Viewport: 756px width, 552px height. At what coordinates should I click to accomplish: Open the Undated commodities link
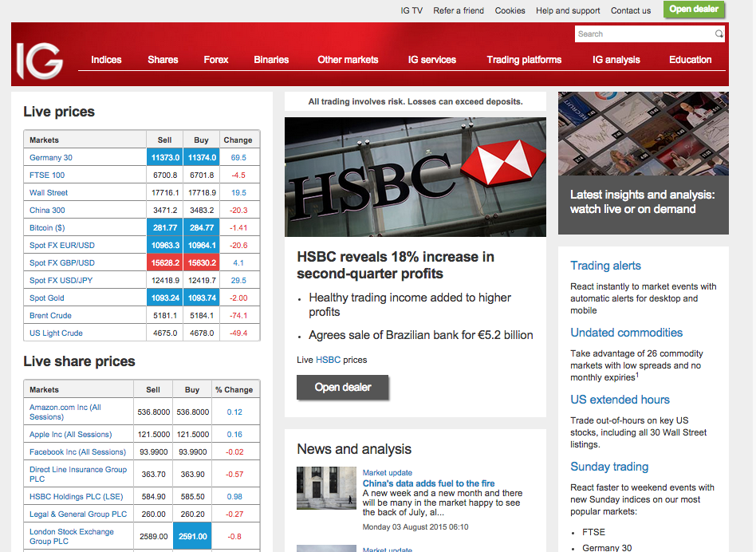point(626,333)
